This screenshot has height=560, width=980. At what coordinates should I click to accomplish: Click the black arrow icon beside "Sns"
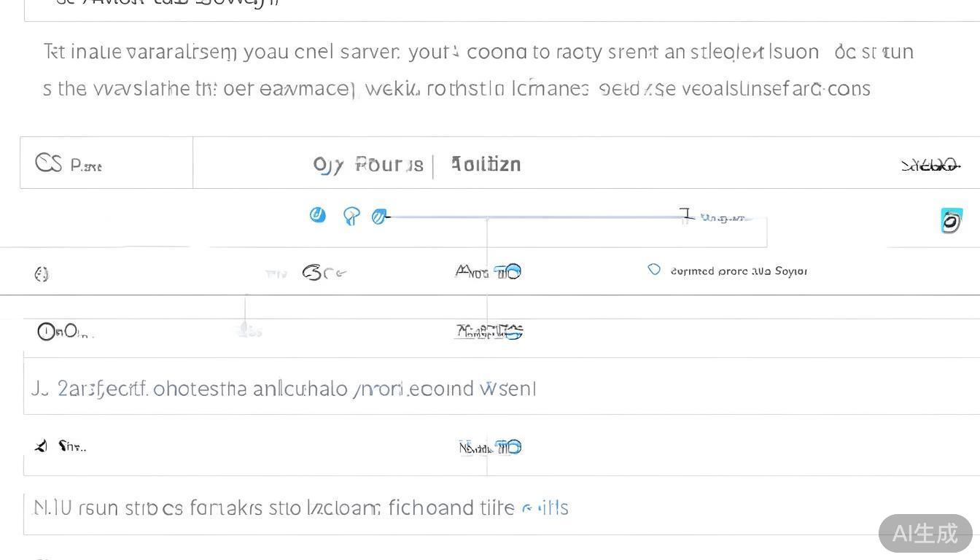[42, 446]
